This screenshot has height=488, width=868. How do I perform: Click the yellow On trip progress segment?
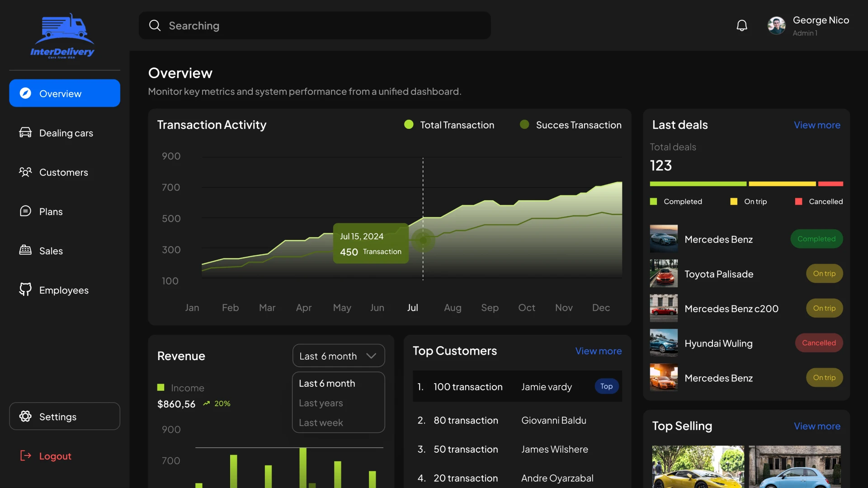[782, 184]
